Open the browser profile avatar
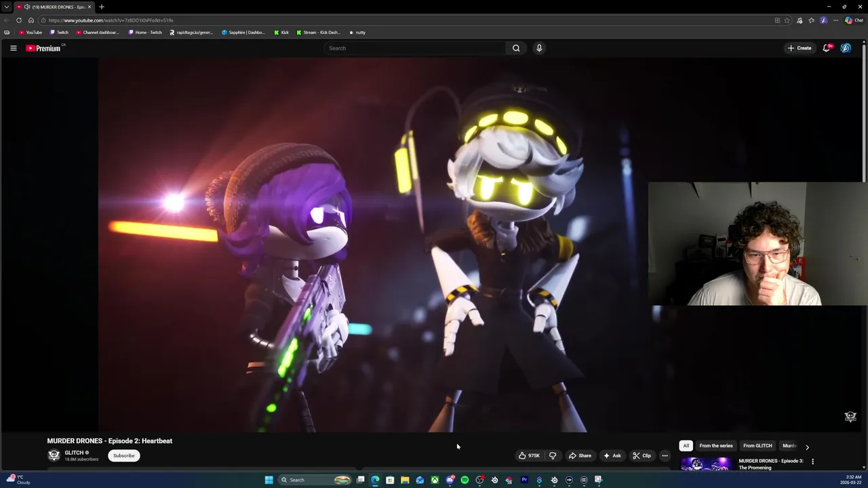 (x=823, y=20)
